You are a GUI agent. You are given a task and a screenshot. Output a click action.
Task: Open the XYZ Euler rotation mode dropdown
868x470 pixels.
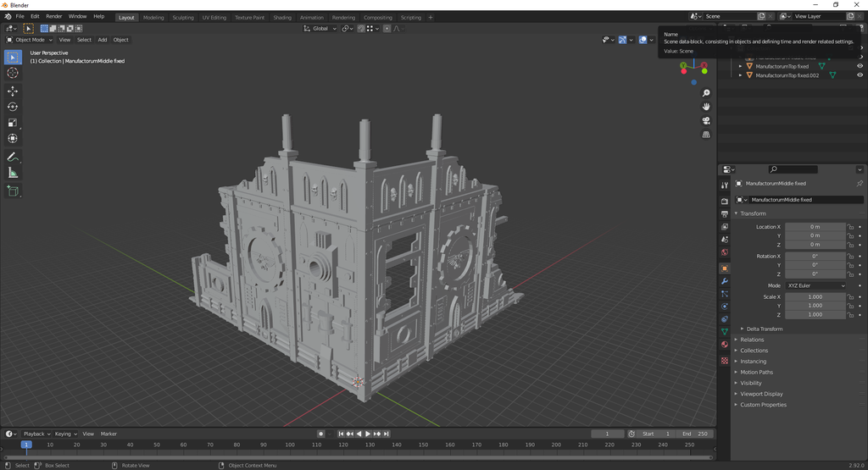click(815, 285)
